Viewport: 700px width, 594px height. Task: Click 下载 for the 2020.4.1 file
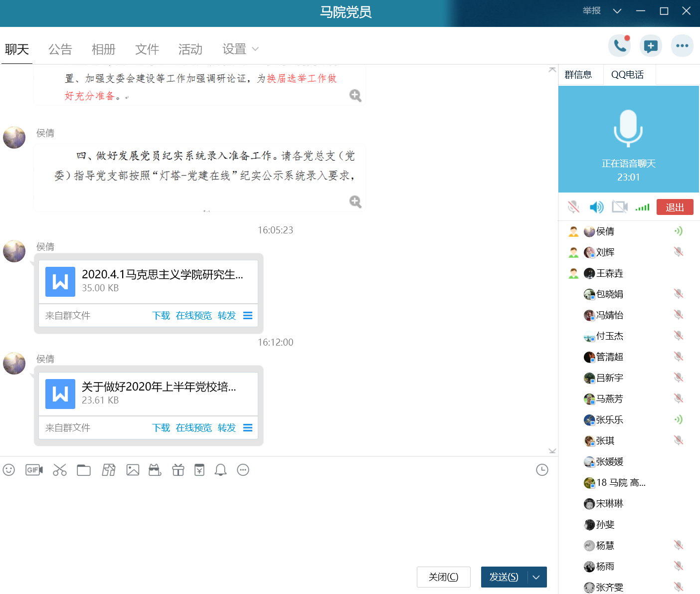tap(161, 316)
